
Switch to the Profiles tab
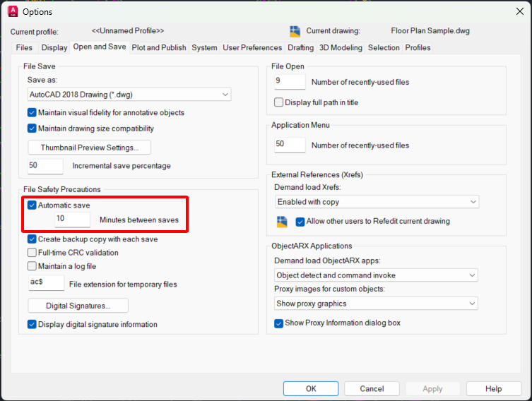pos(418,48)
